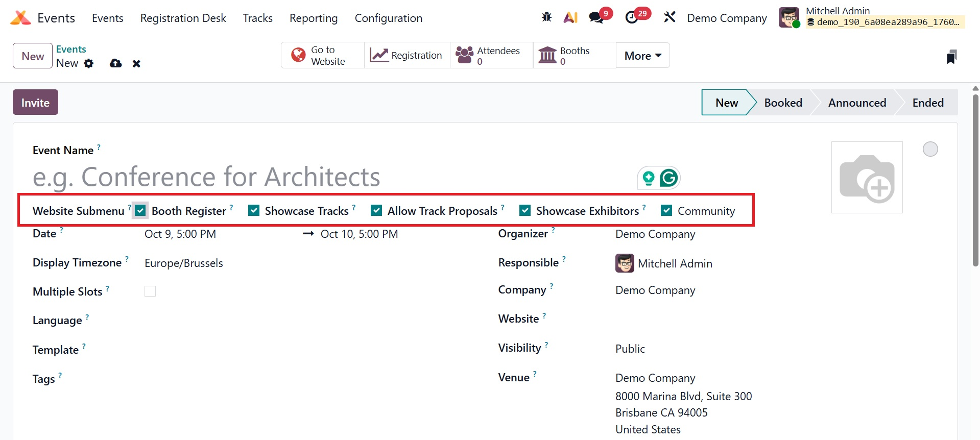Save record with cloud upload icon
The height and width of the screenshot is (440, 980).
pos(116,63)
